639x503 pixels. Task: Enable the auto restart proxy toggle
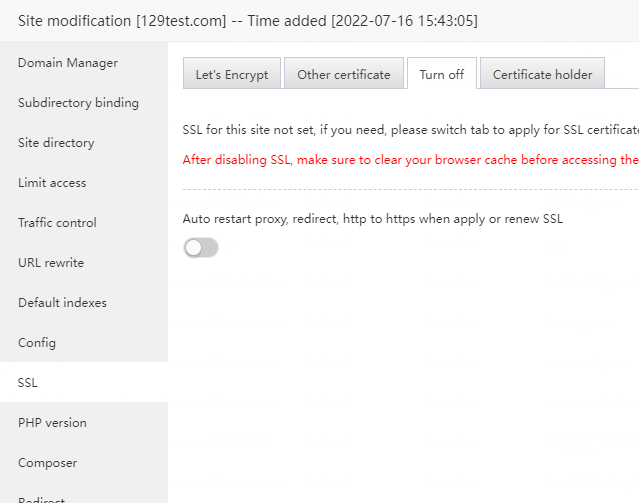(201, 248)
